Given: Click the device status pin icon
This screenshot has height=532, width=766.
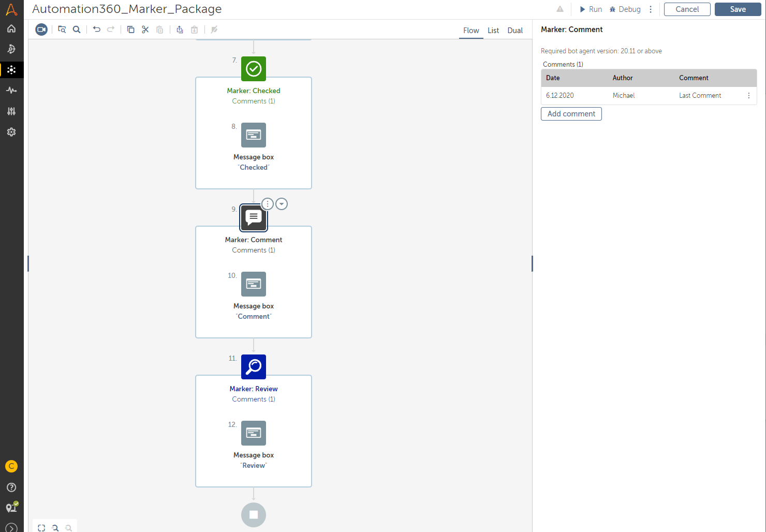Looking at the screenshot, I should pos(11,507).
